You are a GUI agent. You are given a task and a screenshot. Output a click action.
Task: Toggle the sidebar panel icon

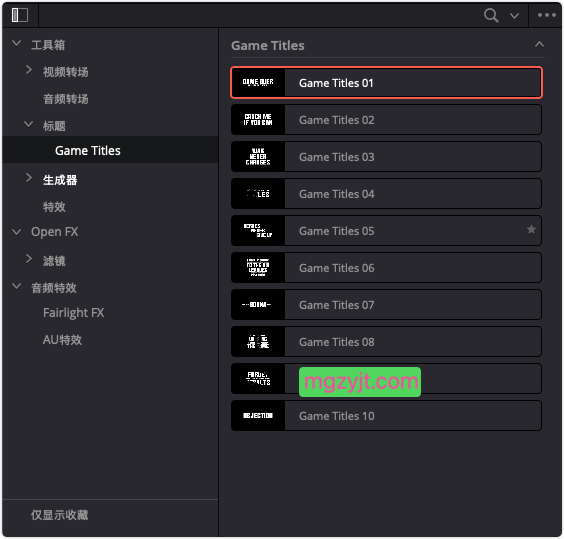(20, 15)
